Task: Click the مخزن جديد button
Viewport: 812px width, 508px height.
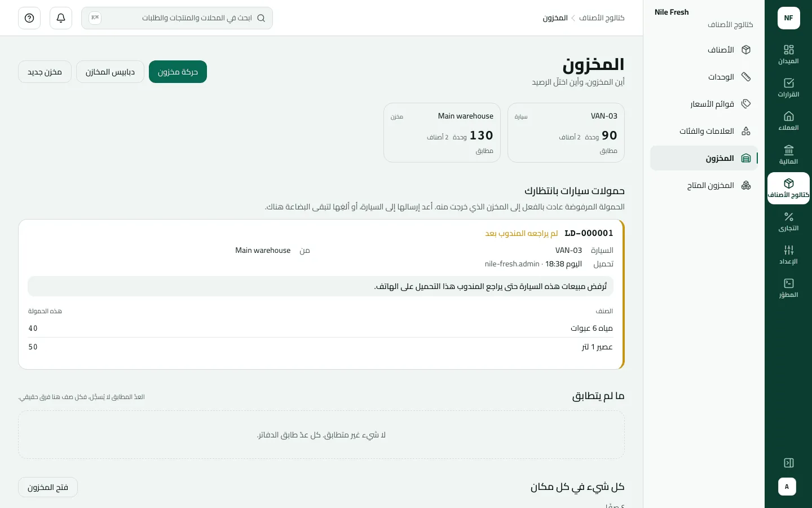Action: pos(45,72)
